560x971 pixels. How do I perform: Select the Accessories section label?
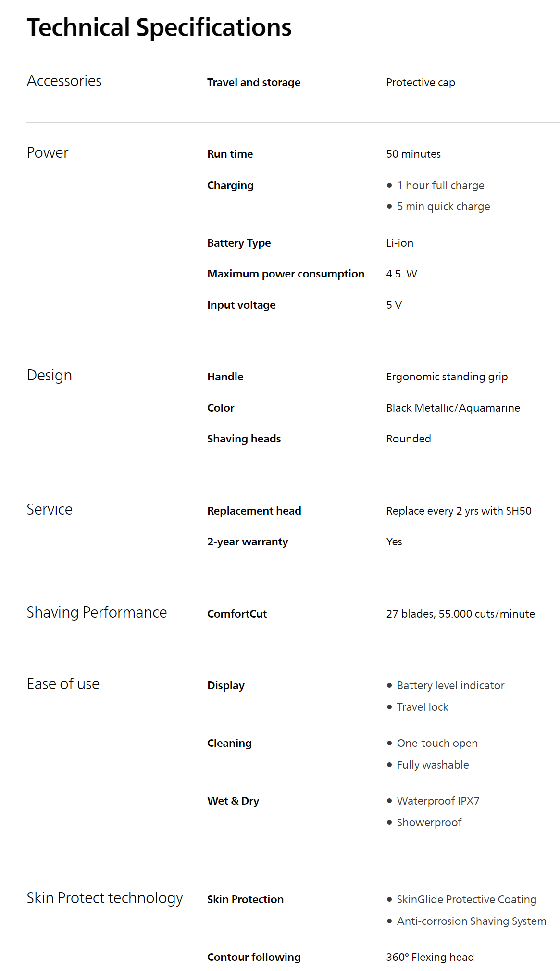[x=64, y=81]
